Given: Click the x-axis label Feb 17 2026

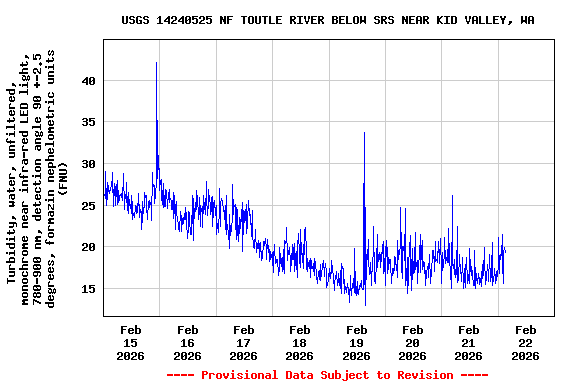Looking at the screenshot, I should pyautogui.click(x=244, y=343).
